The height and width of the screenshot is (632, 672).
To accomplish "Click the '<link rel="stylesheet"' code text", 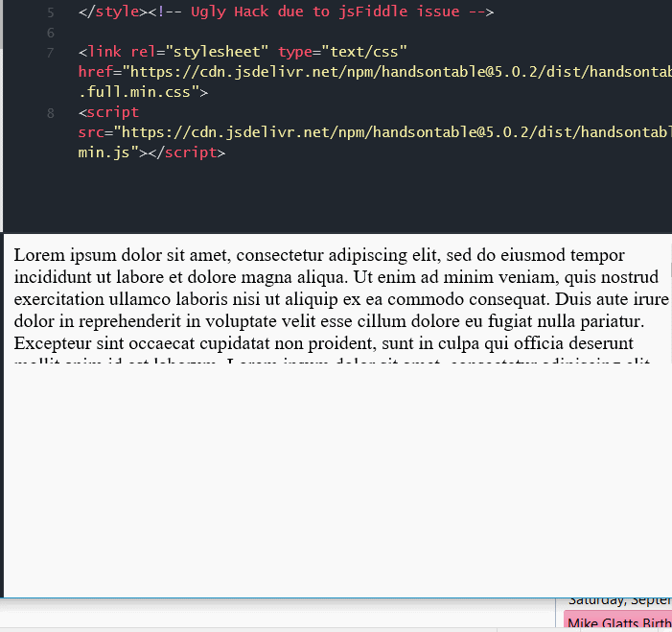I will [x=174, y=52].
